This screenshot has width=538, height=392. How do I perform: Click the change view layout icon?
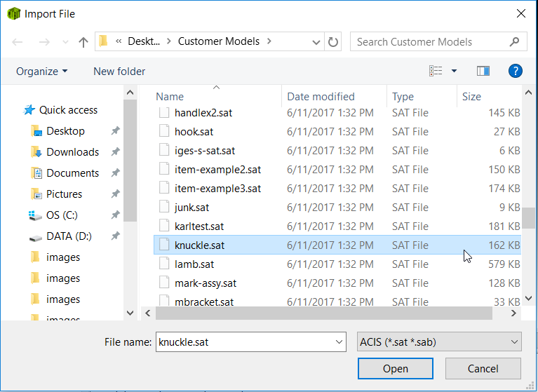tap(436, 71)
